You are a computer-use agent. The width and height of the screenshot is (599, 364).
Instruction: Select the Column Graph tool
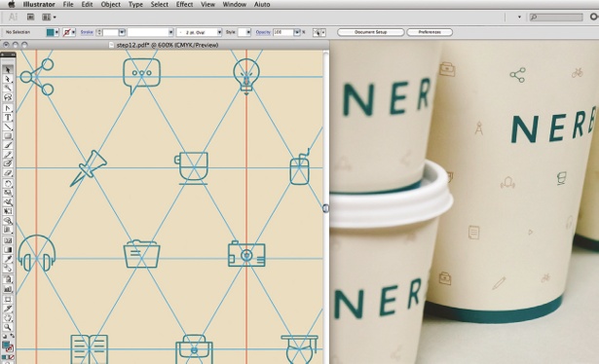[x=8, y=289]
